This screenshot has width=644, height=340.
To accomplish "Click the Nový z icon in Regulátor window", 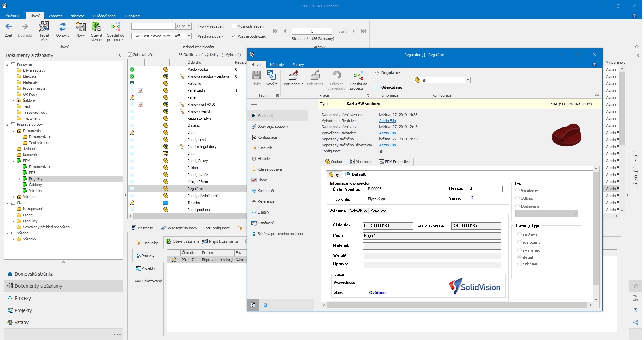I will click(271, 75).
